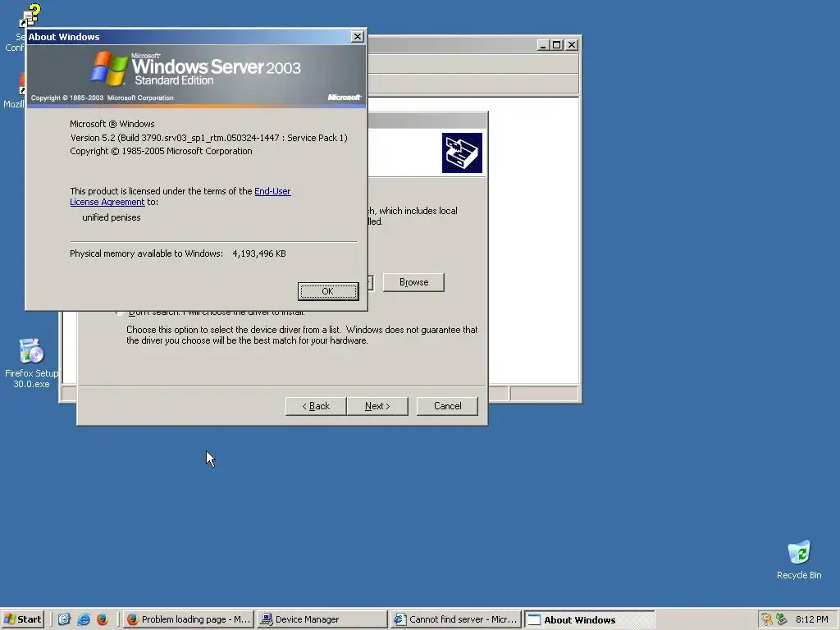Minimize the Device Manager window
840x630 pixels.
543,45
